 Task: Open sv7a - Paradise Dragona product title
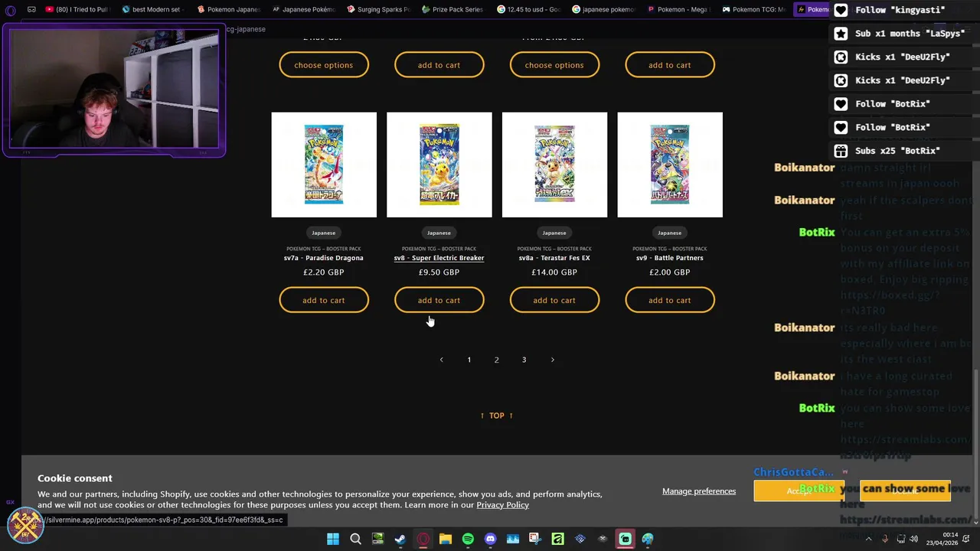click(x=324, y=258)
